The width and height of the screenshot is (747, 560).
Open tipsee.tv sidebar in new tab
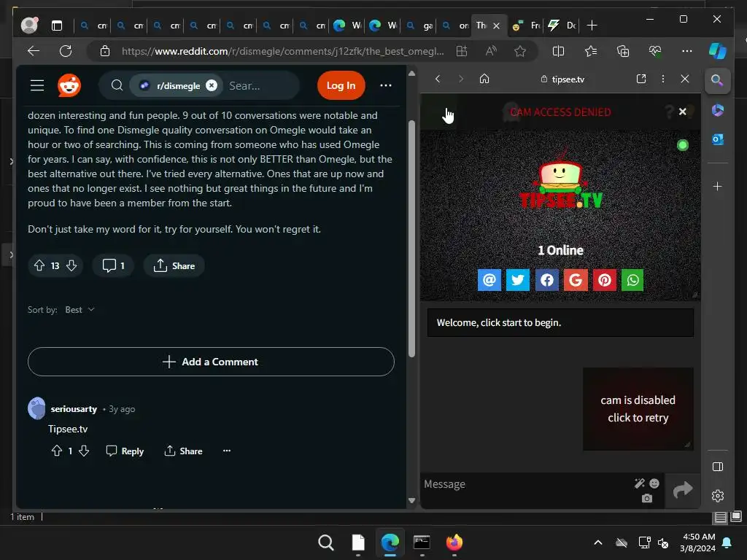641,79
